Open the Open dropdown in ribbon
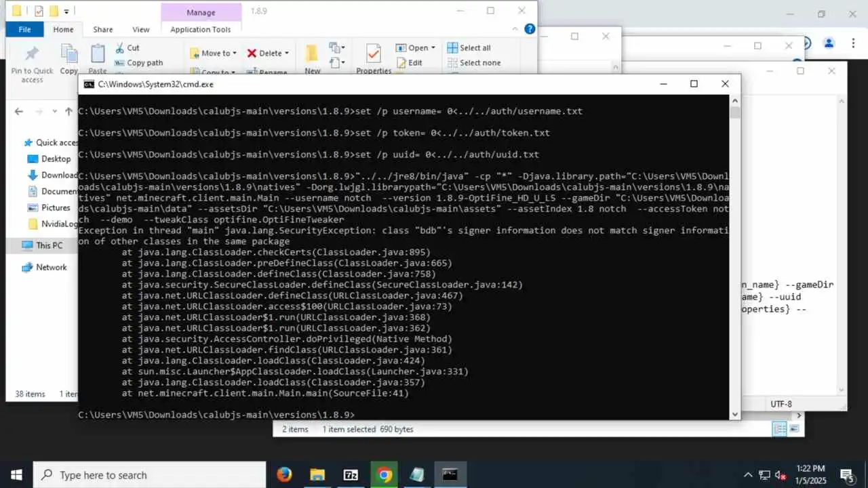868x488 pixels. tap(417, 48)
